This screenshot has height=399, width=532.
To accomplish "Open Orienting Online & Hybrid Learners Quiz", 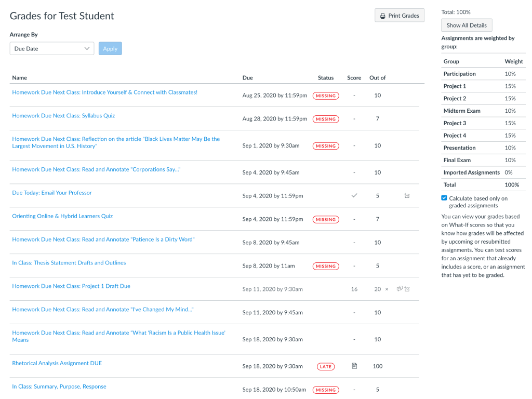I will click(62, 216).
